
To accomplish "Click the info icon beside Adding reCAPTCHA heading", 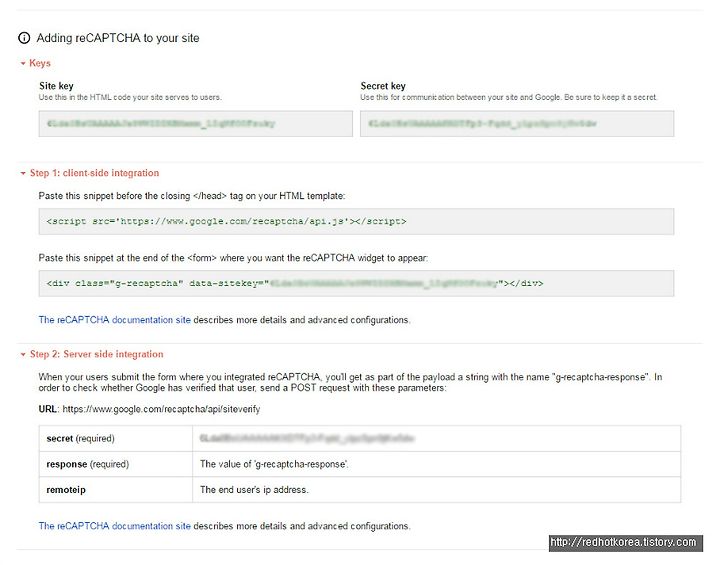I will pos(24,38).
